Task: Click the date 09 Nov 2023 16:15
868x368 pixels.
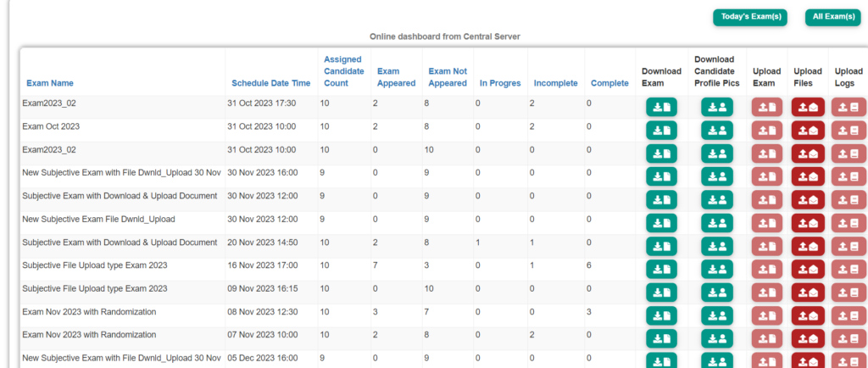Action: (x=263, y=288)
